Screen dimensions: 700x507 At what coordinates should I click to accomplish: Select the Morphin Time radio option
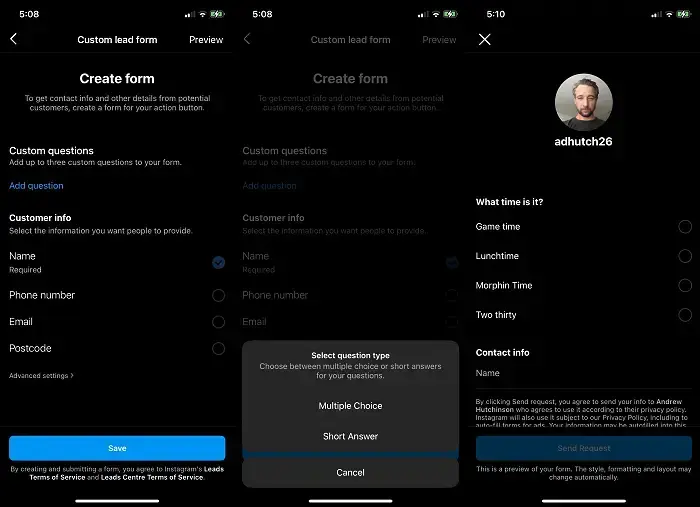tap(684, 286)
